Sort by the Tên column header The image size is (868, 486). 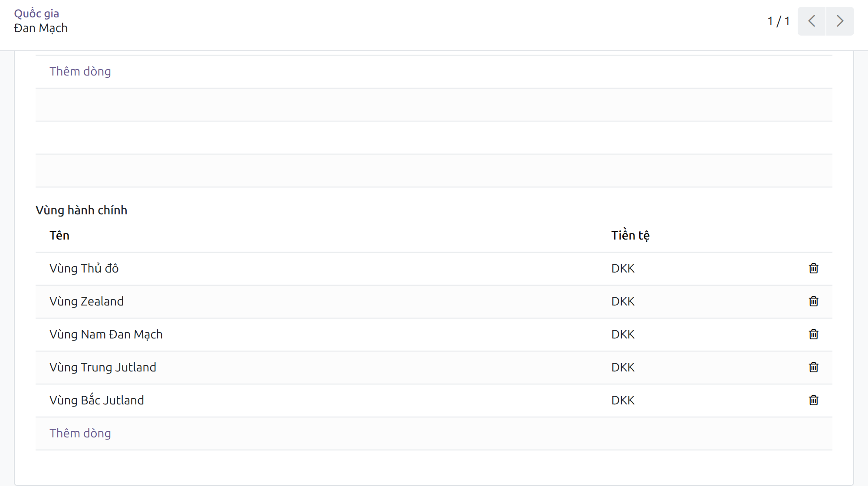tap(59, 235)
